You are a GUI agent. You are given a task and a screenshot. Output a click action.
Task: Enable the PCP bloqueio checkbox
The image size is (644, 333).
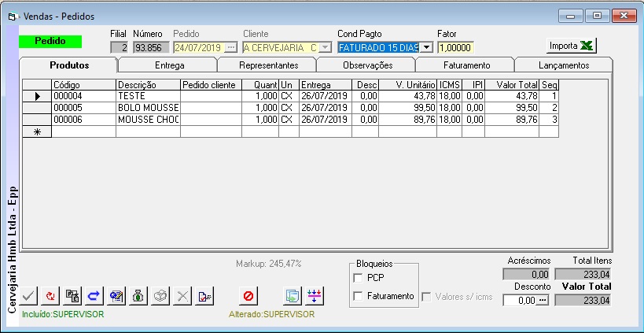click(x=359, y=278)
